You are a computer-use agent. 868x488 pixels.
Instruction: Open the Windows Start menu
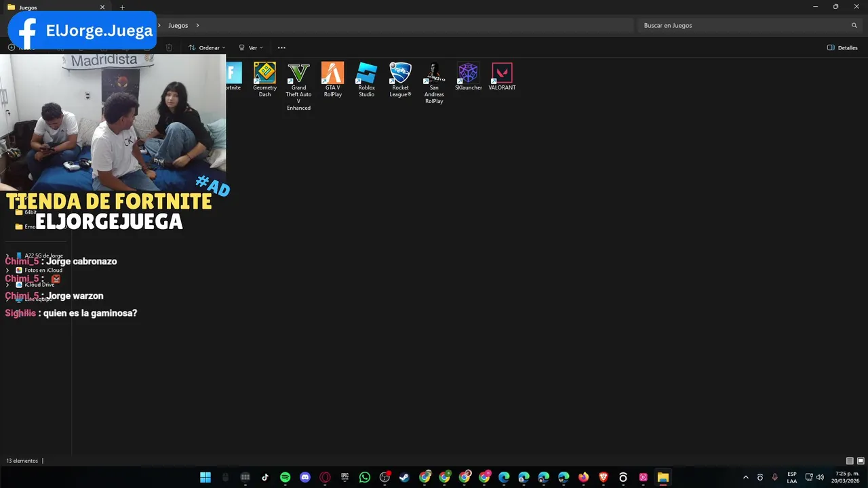(x=205, y=477)
